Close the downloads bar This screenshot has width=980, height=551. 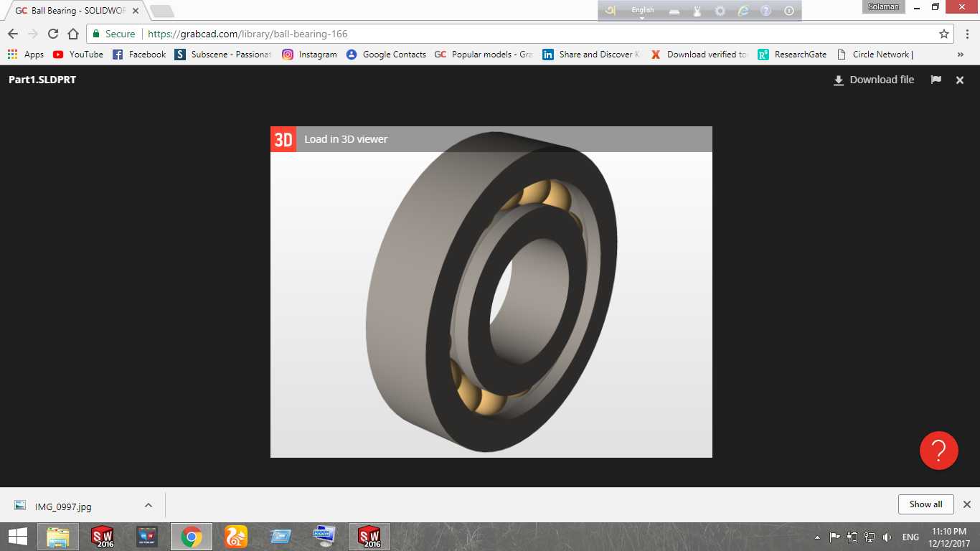[966, 504]
